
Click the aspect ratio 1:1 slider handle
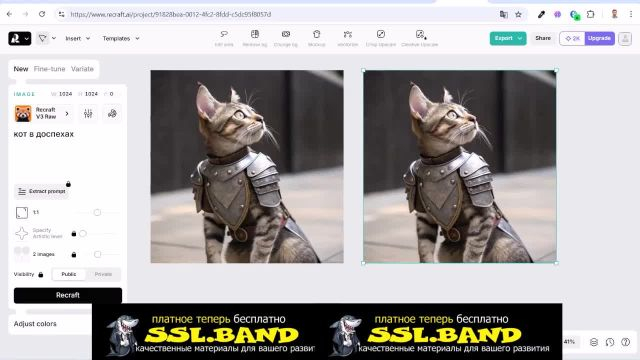(x=97, y=212)
